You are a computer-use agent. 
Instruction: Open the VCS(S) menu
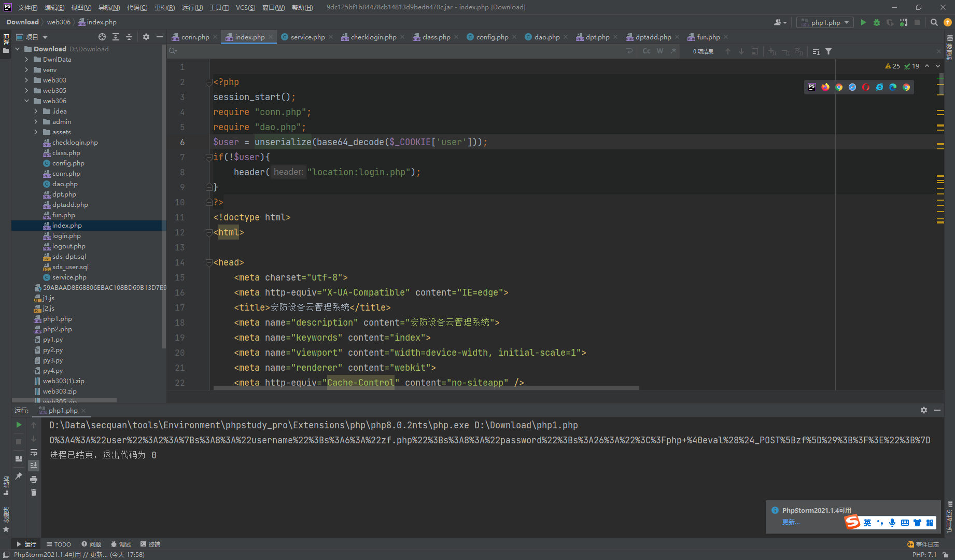[x=245, y=7]
